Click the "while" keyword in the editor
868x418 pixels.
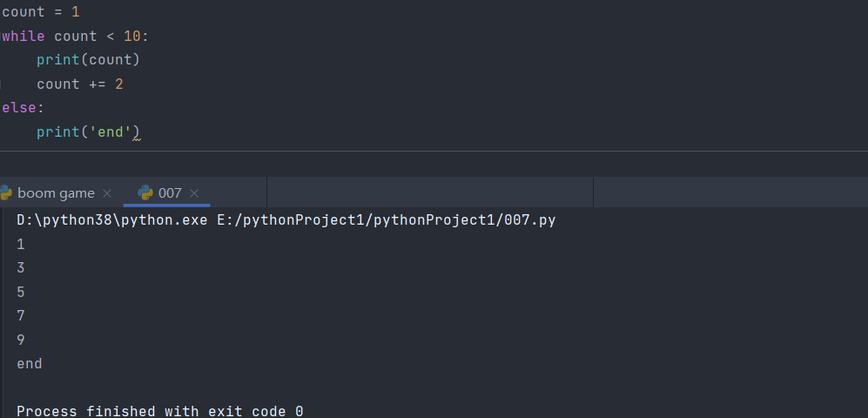(24, 37)
